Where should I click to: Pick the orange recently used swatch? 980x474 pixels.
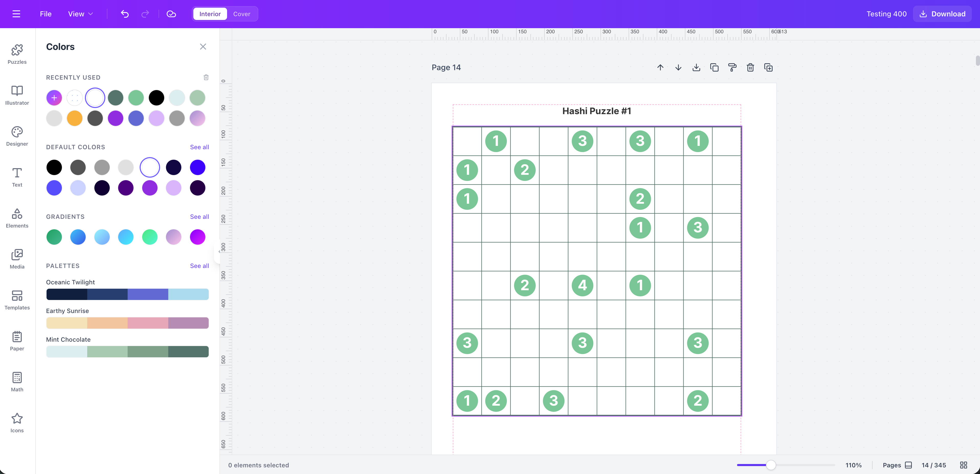pos(75,118)
